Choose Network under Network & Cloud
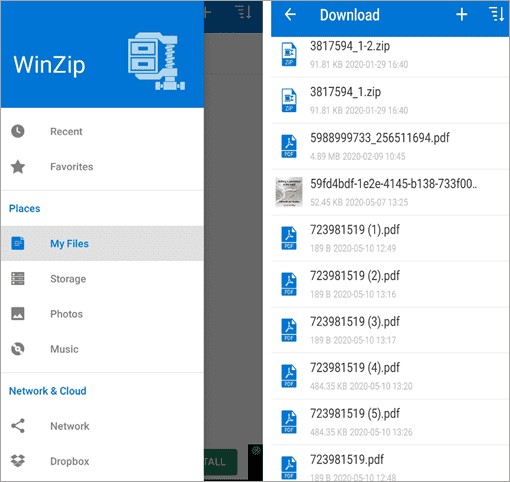This screenshot has height=482, width=510. 102,426
